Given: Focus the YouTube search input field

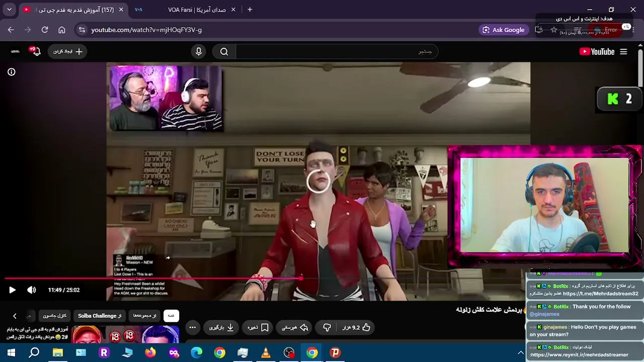Looking at the screenshot, I should 337,51.
